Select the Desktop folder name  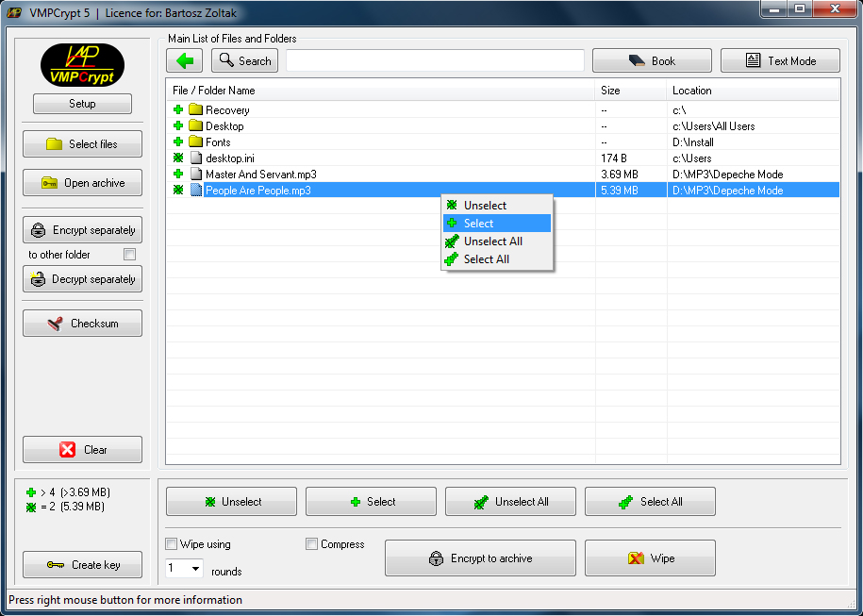click(x=224, y=126)
